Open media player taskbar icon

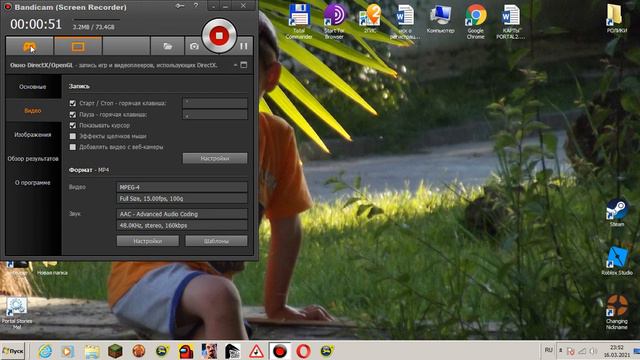pyautogui.click(x=68, y=351)
